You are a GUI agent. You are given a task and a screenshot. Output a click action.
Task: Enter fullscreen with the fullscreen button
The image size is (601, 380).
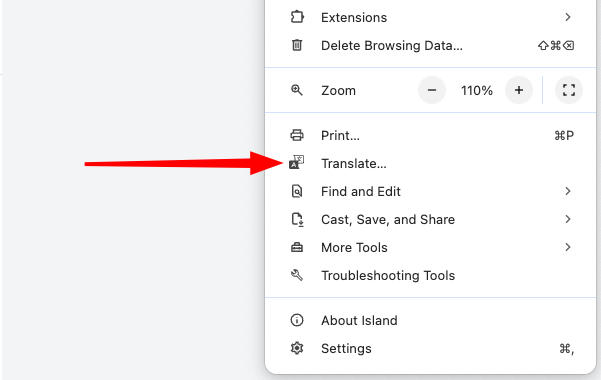point(569,90)
